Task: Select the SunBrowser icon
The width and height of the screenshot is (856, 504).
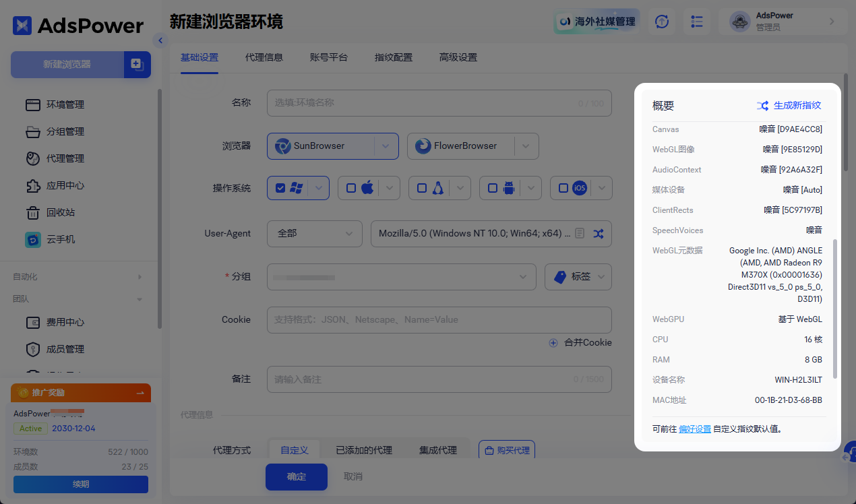Action: 283,146
